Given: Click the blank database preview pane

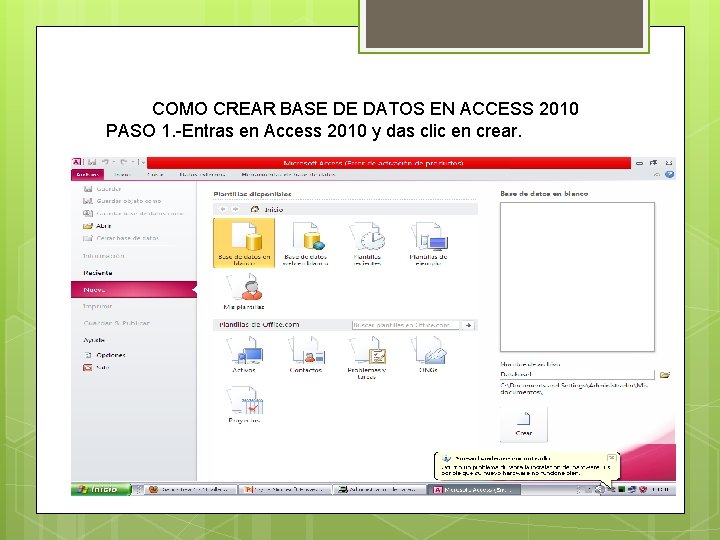Looking at the screenshot, I should point(577,277).
